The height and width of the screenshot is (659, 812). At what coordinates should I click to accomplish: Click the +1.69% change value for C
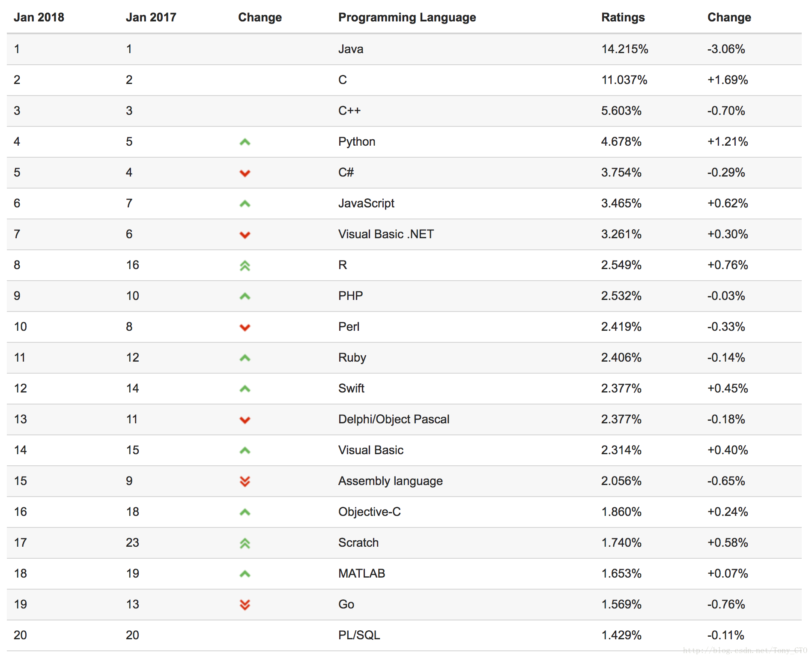click(727, 80)
